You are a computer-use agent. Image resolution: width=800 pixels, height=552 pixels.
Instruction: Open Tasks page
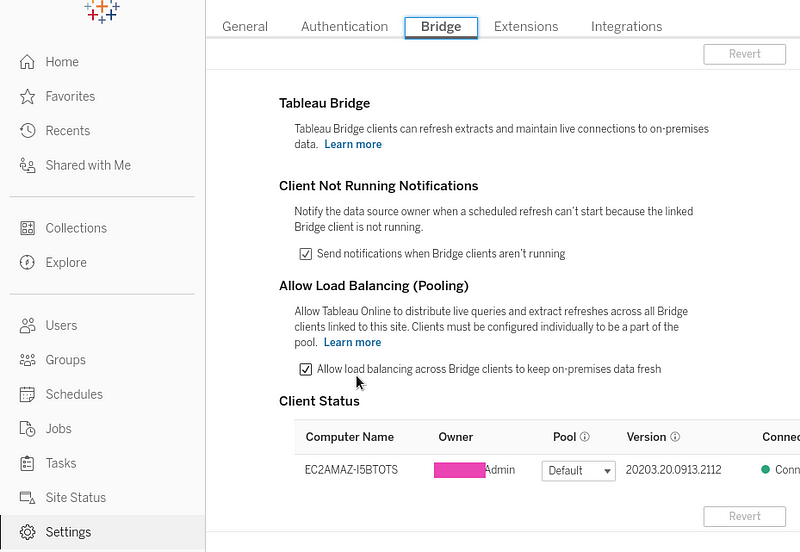(61, 463)
